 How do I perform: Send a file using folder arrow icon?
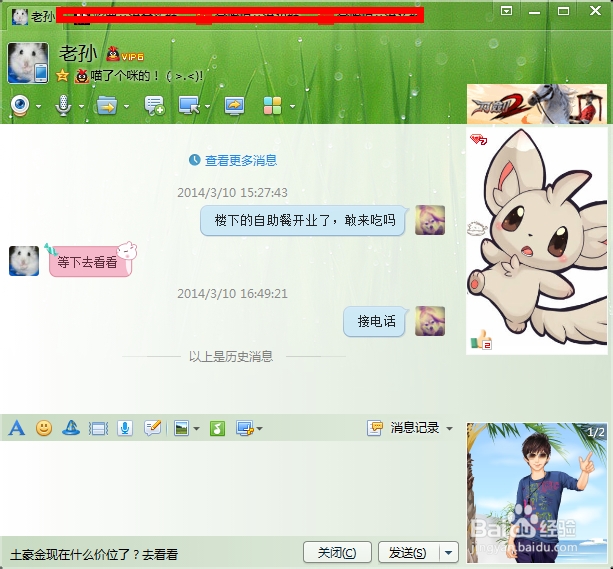pyautogui.click(x=107, y=106)
